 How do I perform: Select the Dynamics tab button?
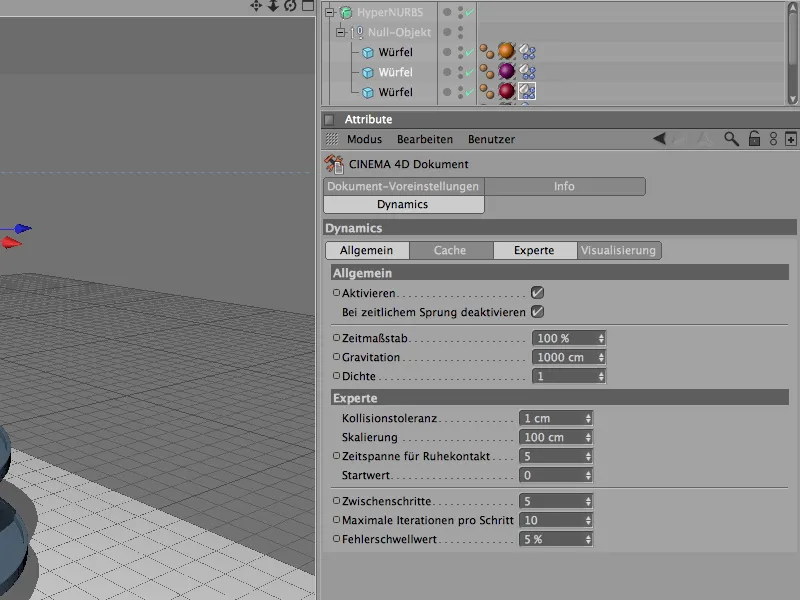point(403,204)
